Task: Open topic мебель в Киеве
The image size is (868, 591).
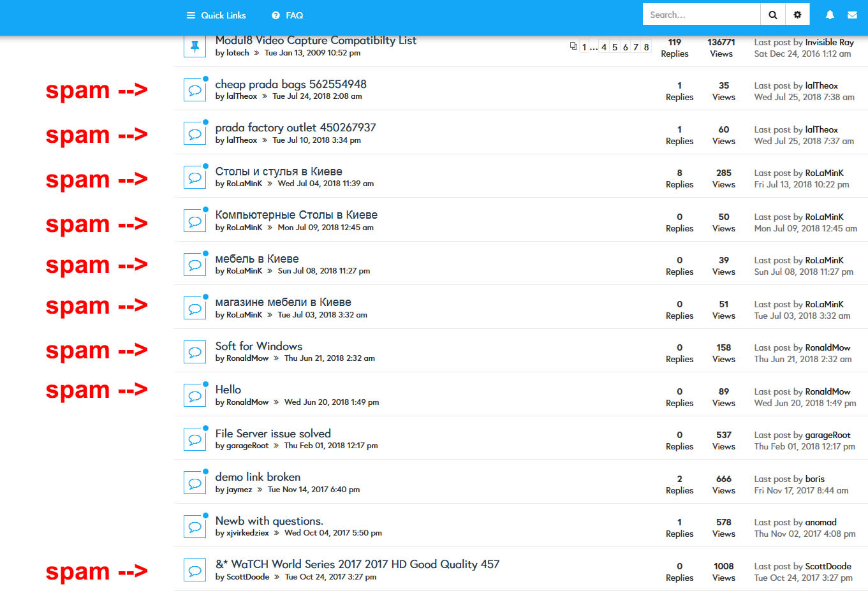Action: tap(257, 259)
